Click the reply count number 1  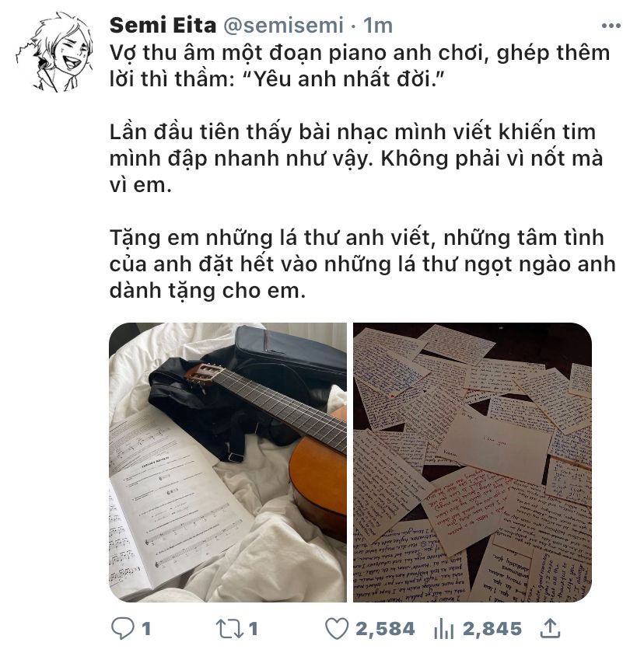click(146, 629)
